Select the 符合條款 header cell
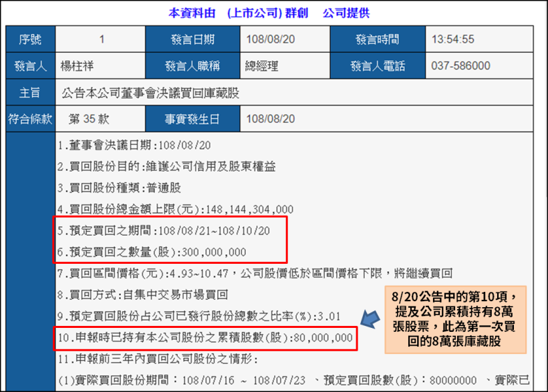This screenshot has width=548, height=392. (30, 119)
